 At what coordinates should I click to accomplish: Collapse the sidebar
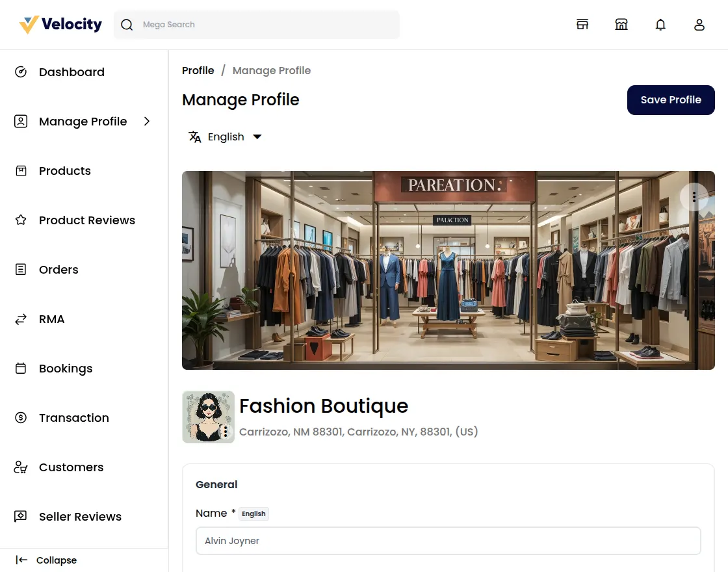pos(45,560)
